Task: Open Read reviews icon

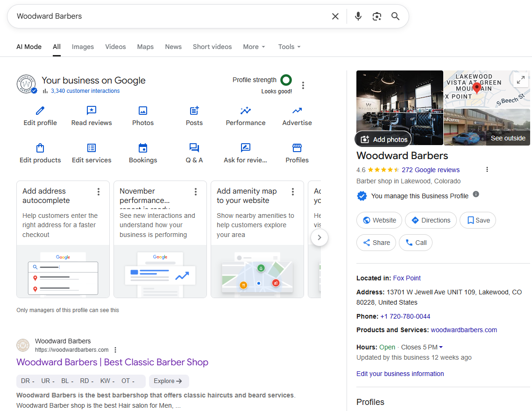Action: pyautogui.click(x=92, y=111)
